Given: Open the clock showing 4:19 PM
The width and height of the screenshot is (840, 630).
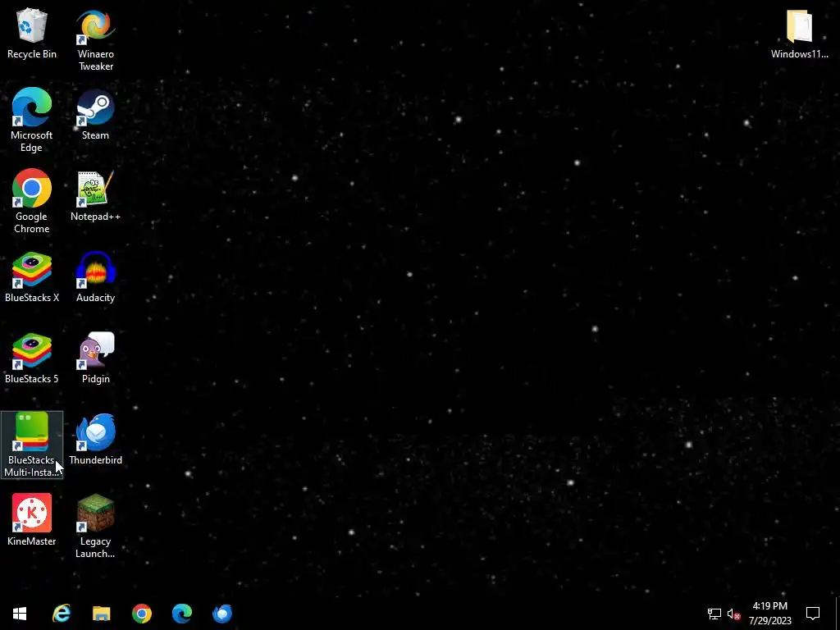Looking at the screenshot, I should [x=769, y=614].
